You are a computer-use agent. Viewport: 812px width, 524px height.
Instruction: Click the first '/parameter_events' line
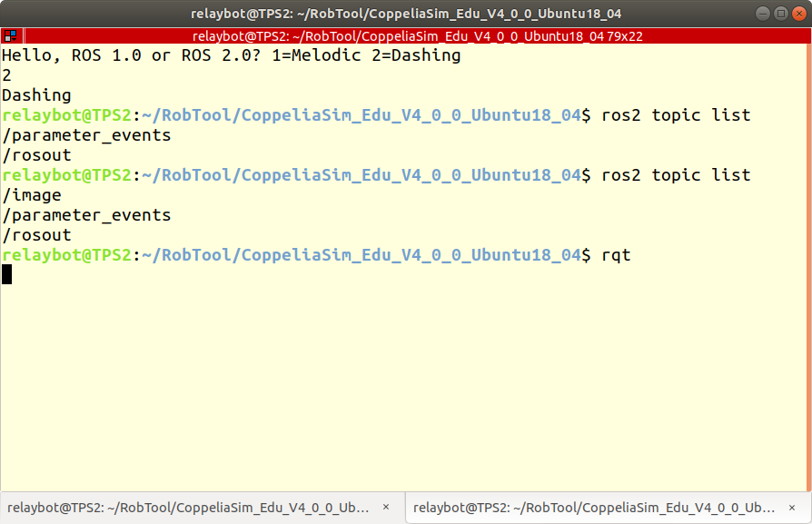tap(86, 135)
